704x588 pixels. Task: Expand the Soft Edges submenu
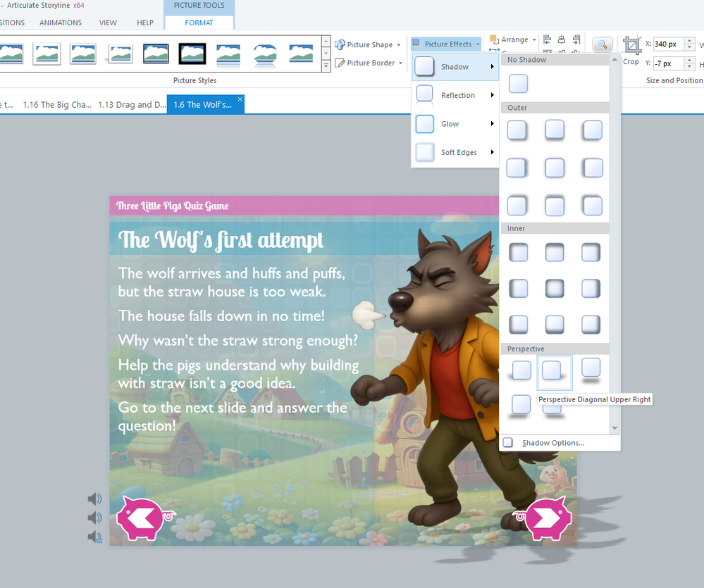point(455,153)
